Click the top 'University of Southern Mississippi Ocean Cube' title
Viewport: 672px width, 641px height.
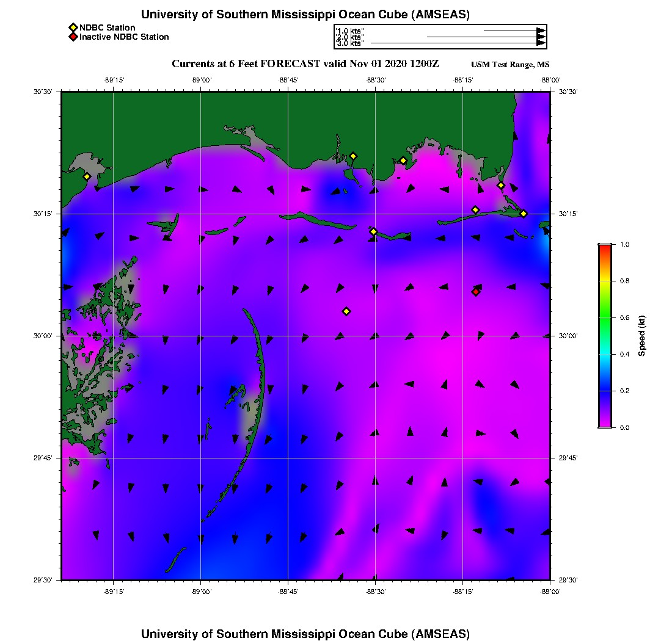click(305, 14)
